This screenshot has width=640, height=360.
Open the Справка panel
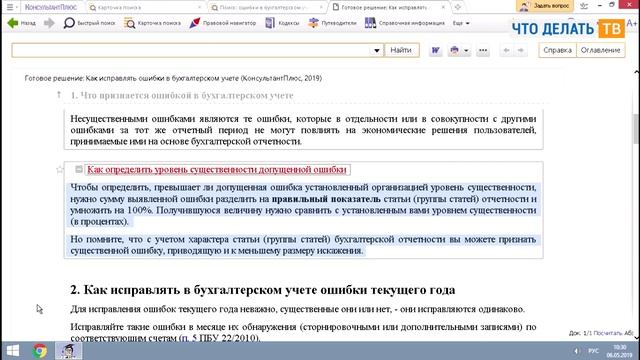(558, 50)
